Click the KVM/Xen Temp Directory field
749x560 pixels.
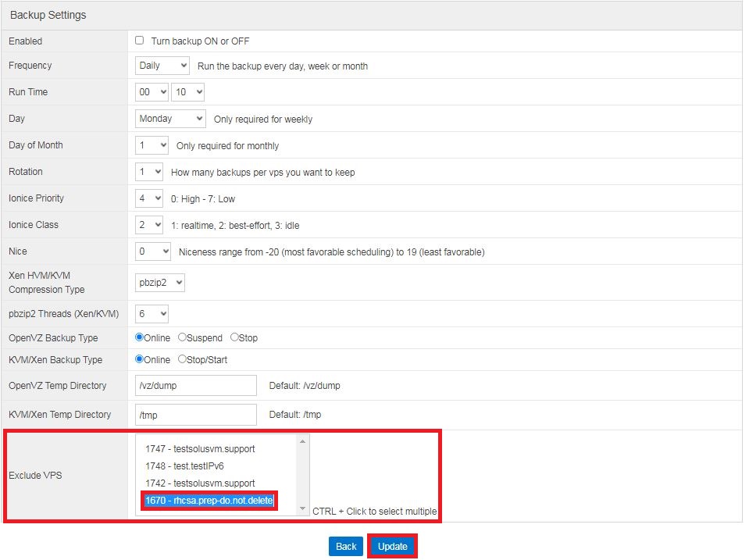point(195,415)
